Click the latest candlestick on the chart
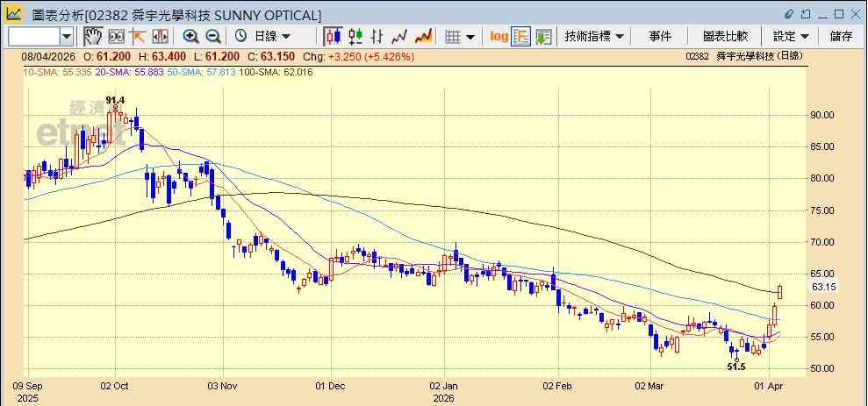This screenshot has height=406, width=868. tap(780, 291)
